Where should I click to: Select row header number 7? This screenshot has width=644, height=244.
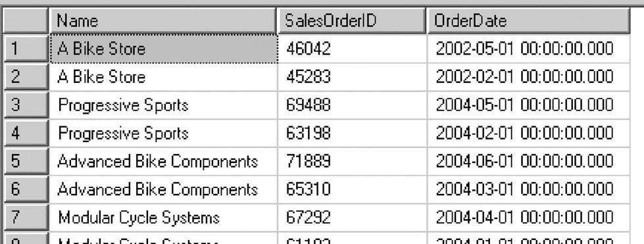[26, 217]
